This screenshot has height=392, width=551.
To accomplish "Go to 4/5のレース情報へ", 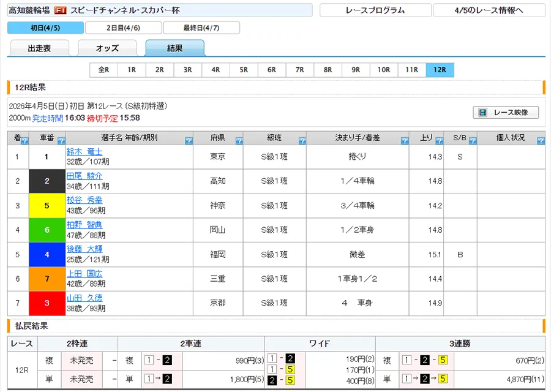I will coord(489,10).
